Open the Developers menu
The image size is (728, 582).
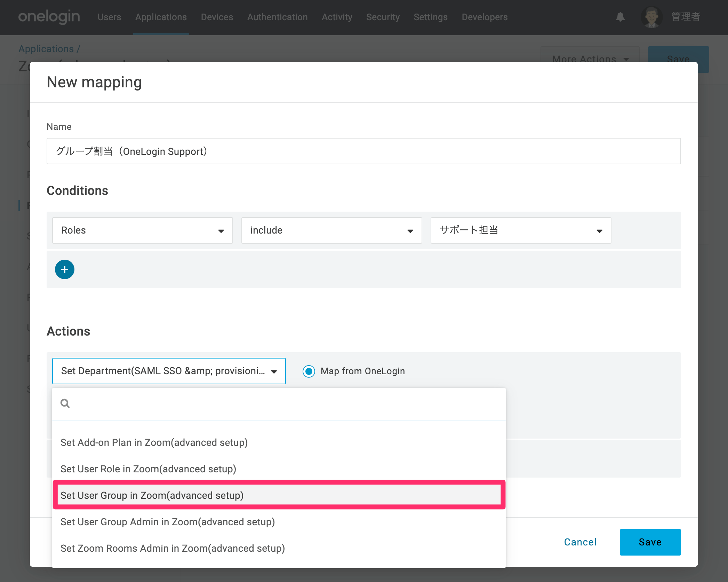pos(485,17)
